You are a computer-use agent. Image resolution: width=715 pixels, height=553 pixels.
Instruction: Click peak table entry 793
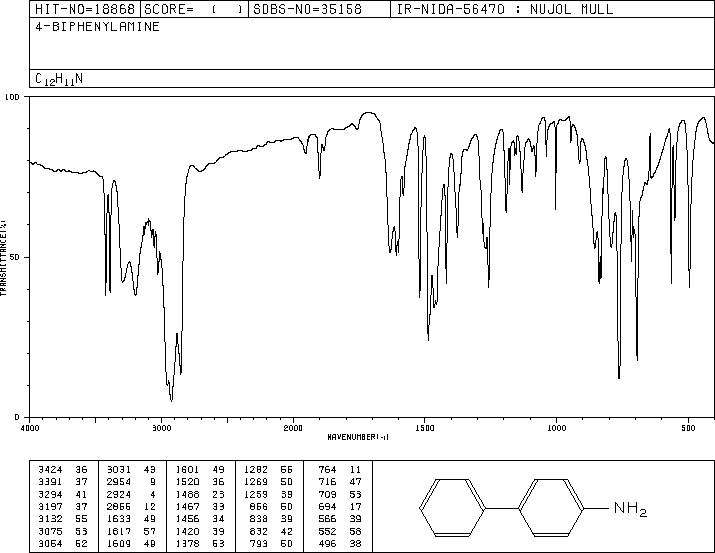point(271,544)
